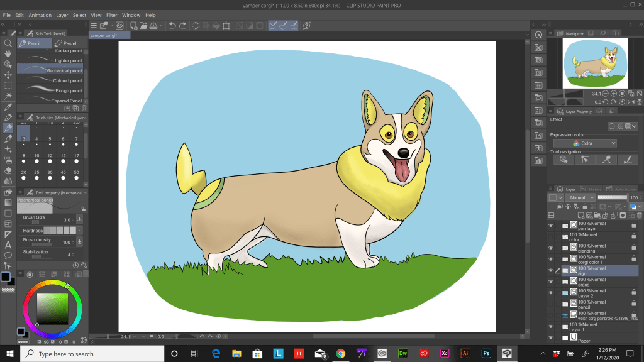Choose the Rough pencil brush
The height and width of the screenshot is (362, 644).
click(50, 90)
